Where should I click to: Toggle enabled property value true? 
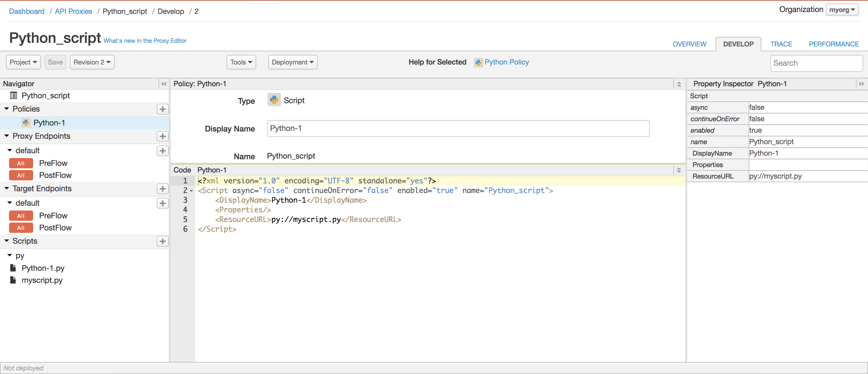754,130
